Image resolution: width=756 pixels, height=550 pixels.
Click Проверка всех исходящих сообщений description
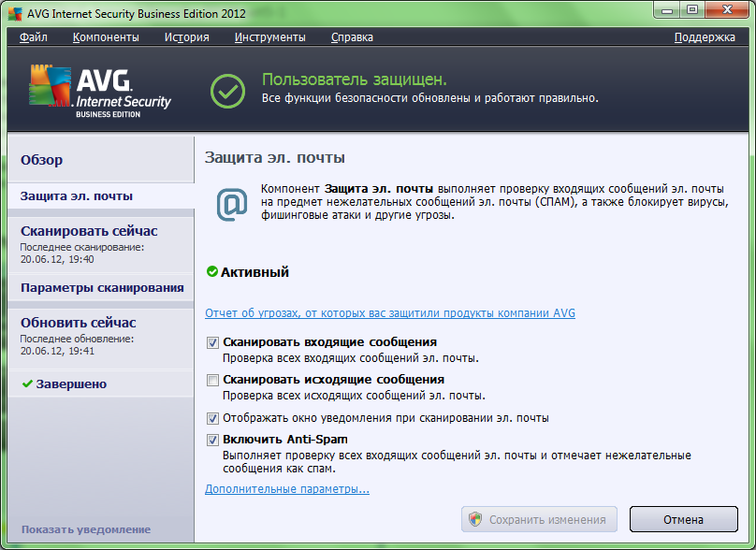pos(354,396)
